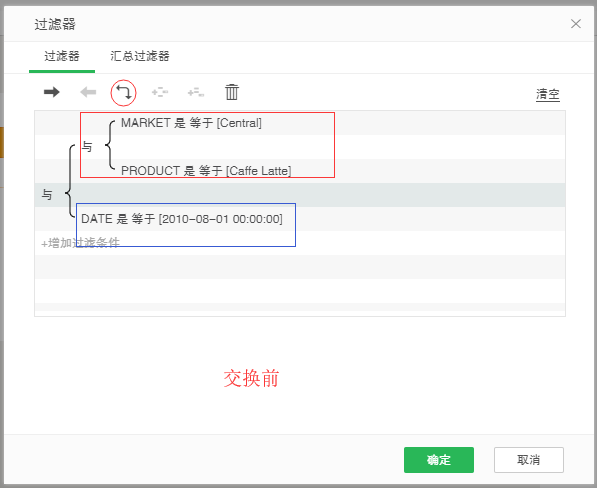This screenshot has height=488, width=597.
Task: Click +增加过滤条件 to add condition
Action: tap(80, 243)
